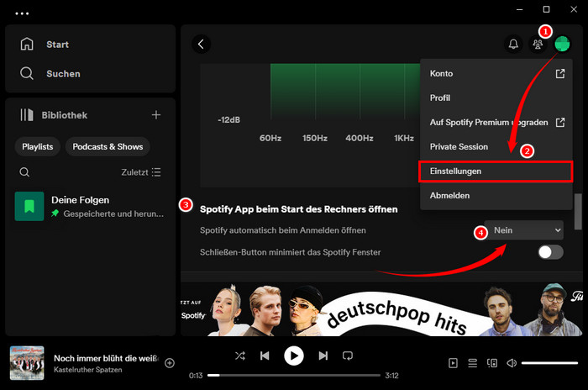The image size is (588, 390).
Task: Connect to a device
Action: tap(492, 363)
